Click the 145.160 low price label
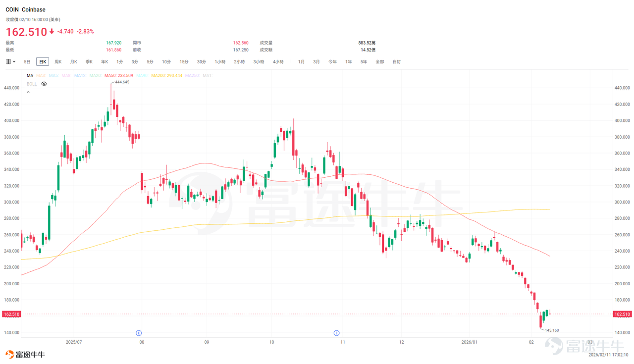 (x=551, y=330)
